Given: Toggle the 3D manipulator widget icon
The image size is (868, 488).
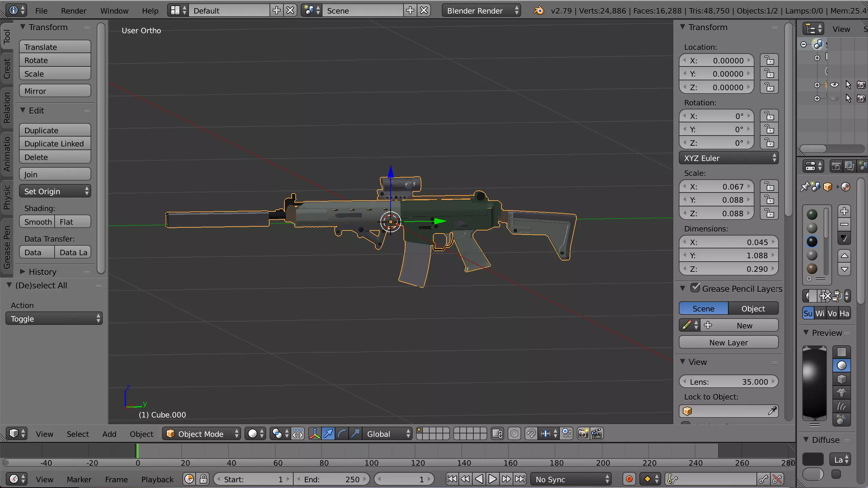Looking at the screenshot, I should [315, 434].
